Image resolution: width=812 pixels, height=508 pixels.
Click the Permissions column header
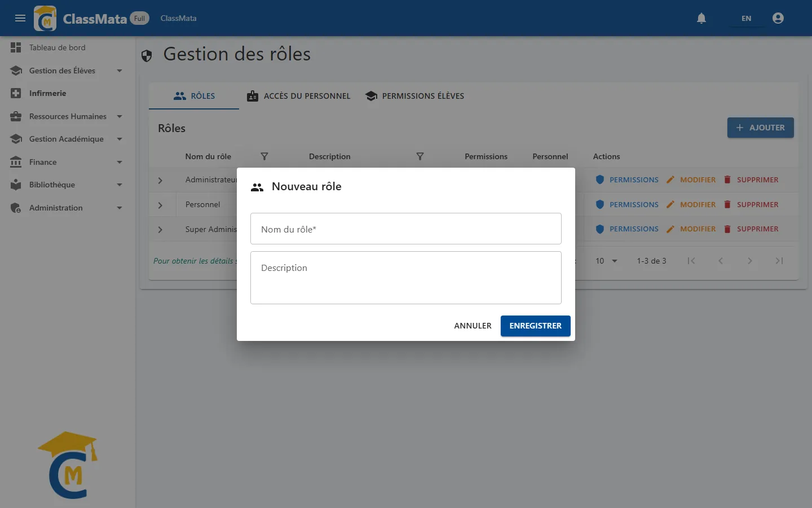486,156
